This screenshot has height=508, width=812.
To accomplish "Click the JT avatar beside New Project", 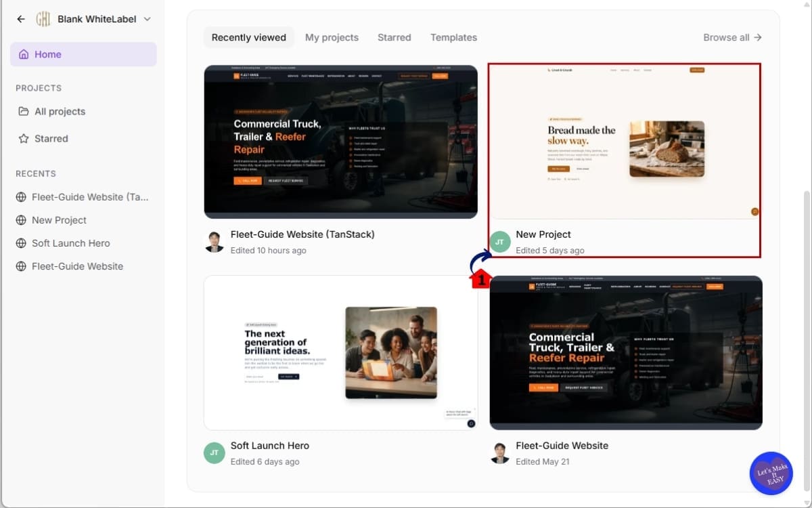I will point(500,242).
